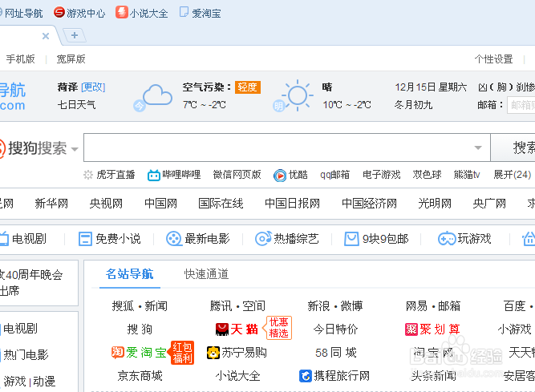Click the 携程旅行网 dolphin icon
The height and width of the screenshot is (392, 535).
[x=306, y=376]
